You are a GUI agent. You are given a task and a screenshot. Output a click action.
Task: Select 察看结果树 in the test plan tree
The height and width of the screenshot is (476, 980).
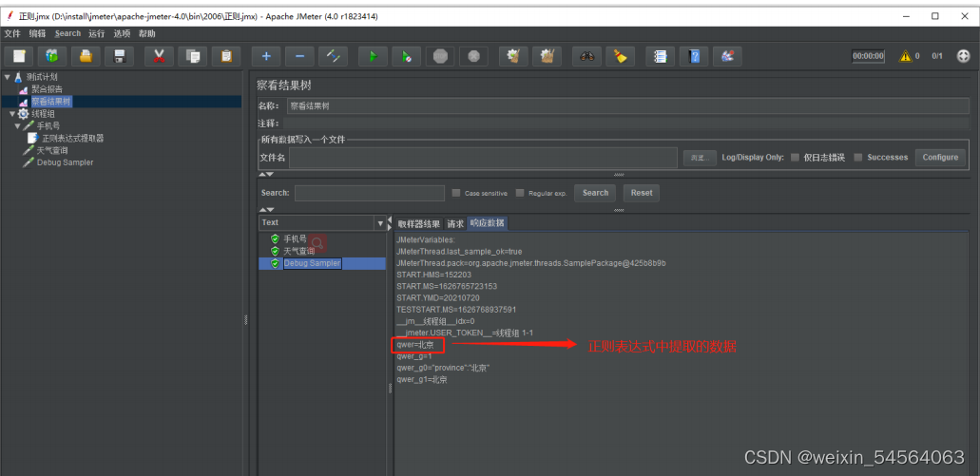51,102
